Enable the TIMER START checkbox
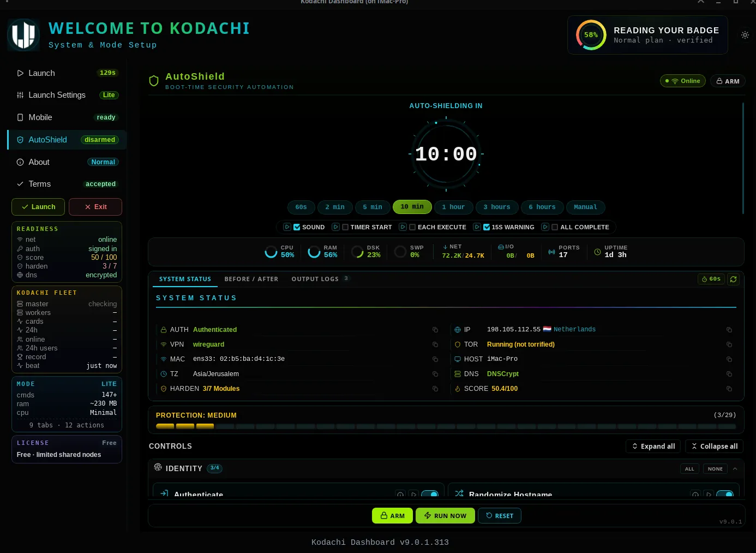The image size is (756, 553). (x=345, y=227)
